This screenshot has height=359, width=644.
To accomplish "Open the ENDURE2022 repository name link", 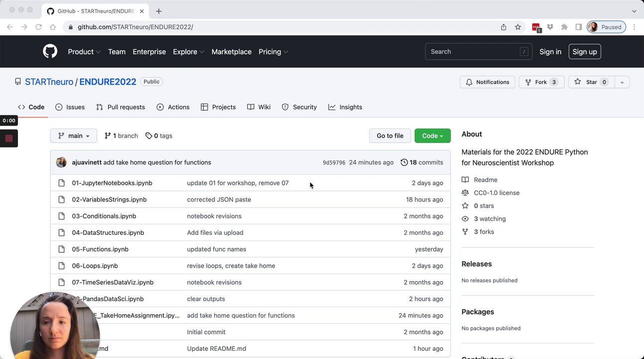I will click(x=108, y=82).
